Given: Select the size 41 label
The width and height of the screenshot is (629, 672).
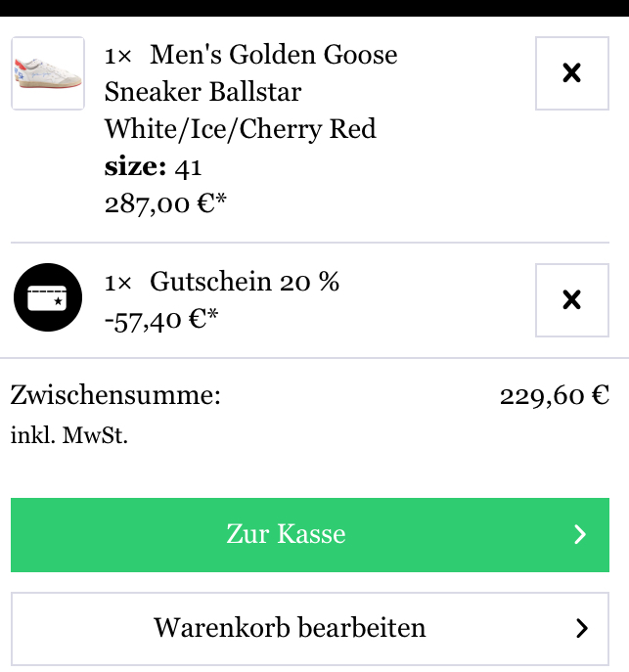Looking at the screenshot, I should tap(153, 167).
